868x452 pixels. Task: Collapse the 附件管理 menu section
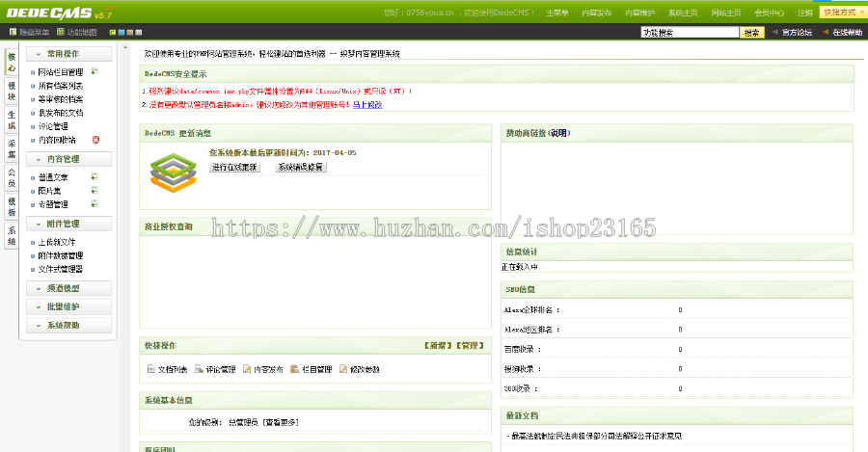pyautogui.click(x=68, y=224)
